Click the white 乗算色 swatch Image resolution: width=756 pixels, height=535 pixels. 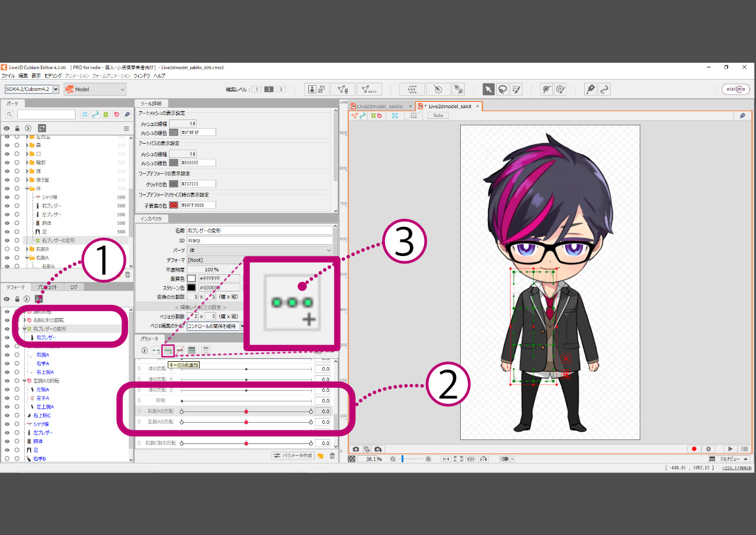point(191,278)
